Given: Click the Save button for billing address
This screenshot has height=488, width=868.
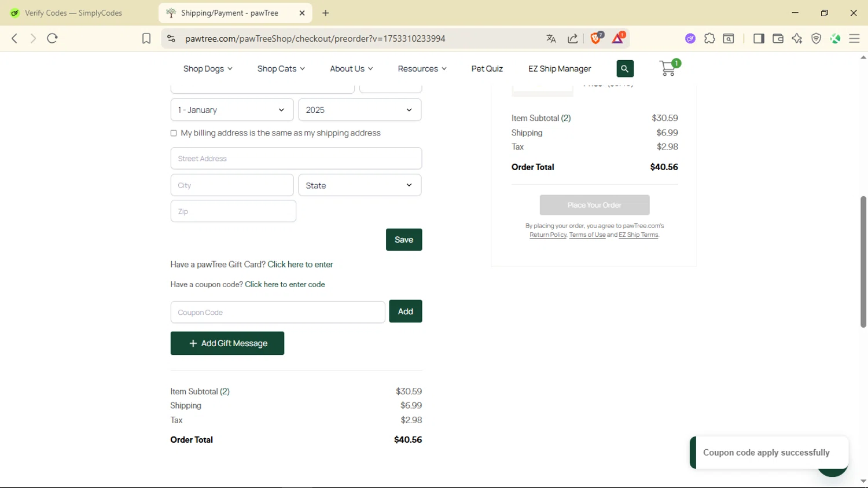Looking at the screenshot, I should point(404,240).
